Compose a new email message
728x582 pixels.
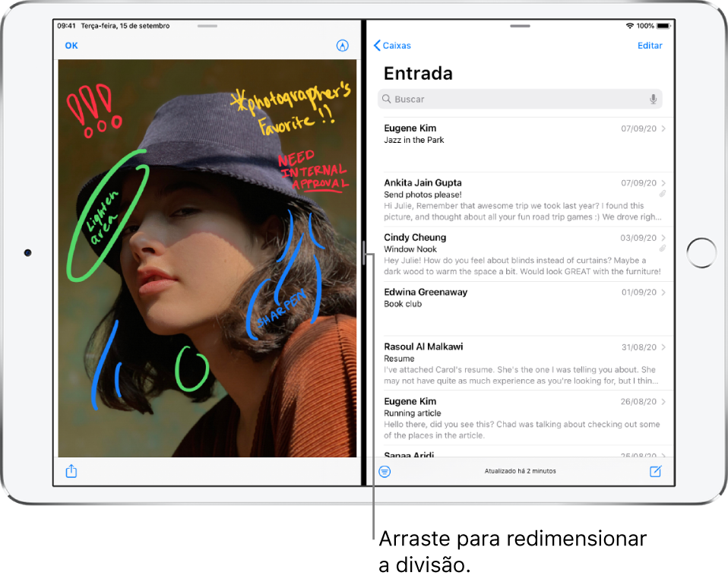[655, 471]
